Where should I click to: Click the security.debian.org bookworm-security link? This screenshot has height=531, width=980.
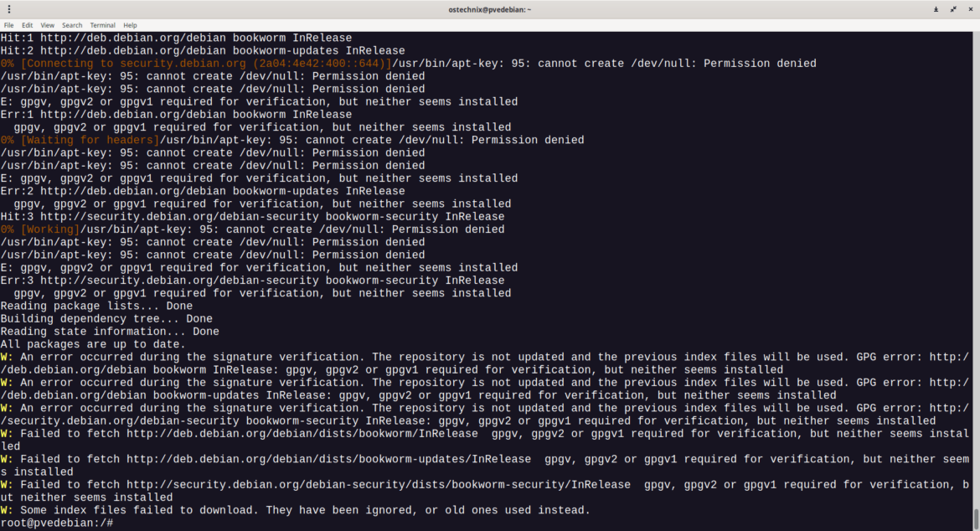[251, 216]
